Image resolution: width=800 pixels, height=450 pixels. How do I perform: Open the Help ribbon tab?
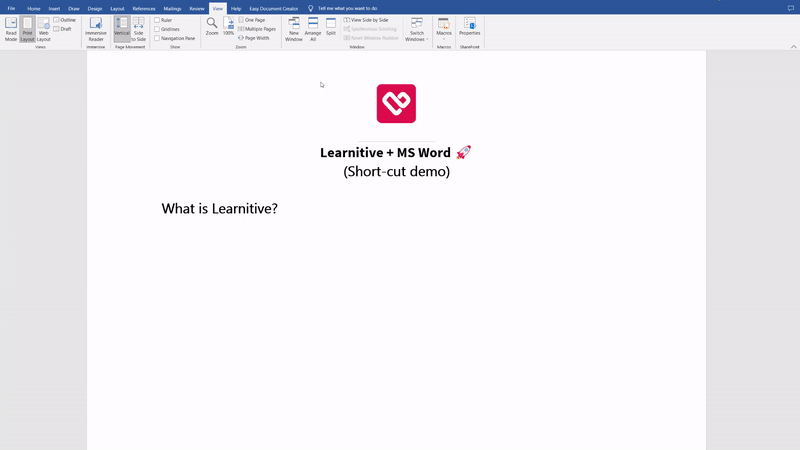point(236,9)
